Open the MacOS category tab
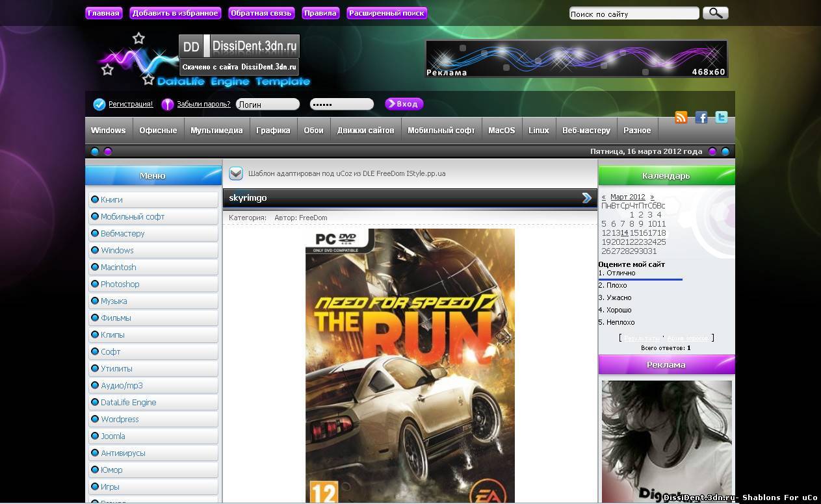The image size is (821, 504). (502, 131)
